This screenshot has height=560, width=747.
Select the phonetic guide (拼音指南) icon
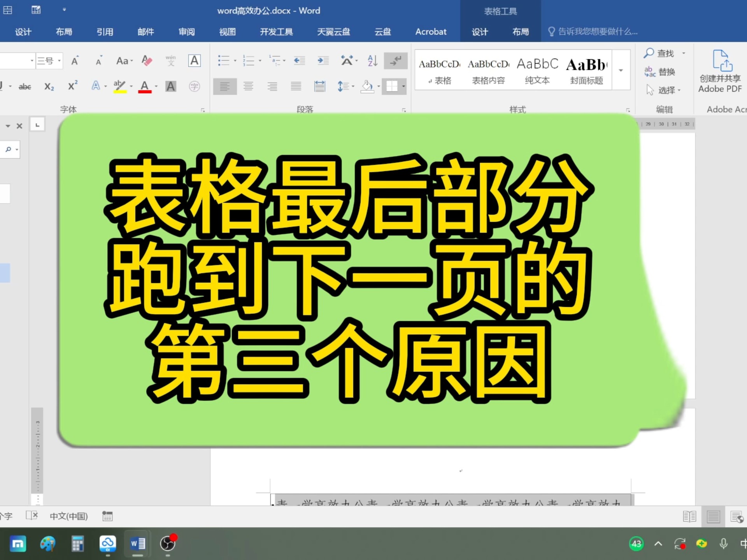point(170,61)
